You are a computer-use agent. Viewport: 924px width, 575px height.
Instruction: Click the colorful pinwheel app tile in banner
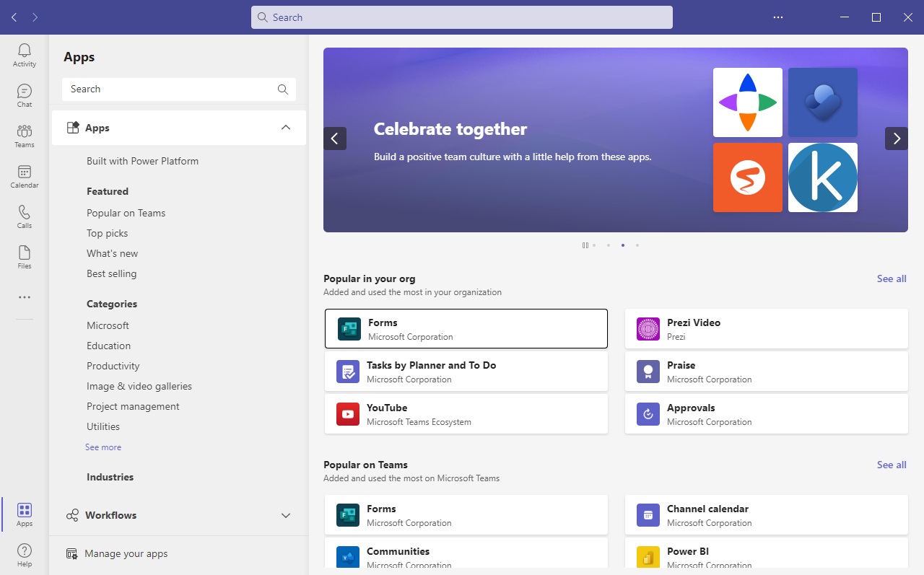coord(748,102)
